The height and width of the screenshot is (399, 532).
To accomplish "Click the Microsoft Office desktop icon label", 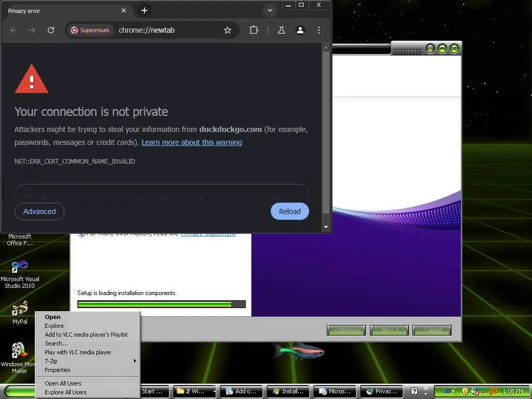I will (x=20, y=240).
